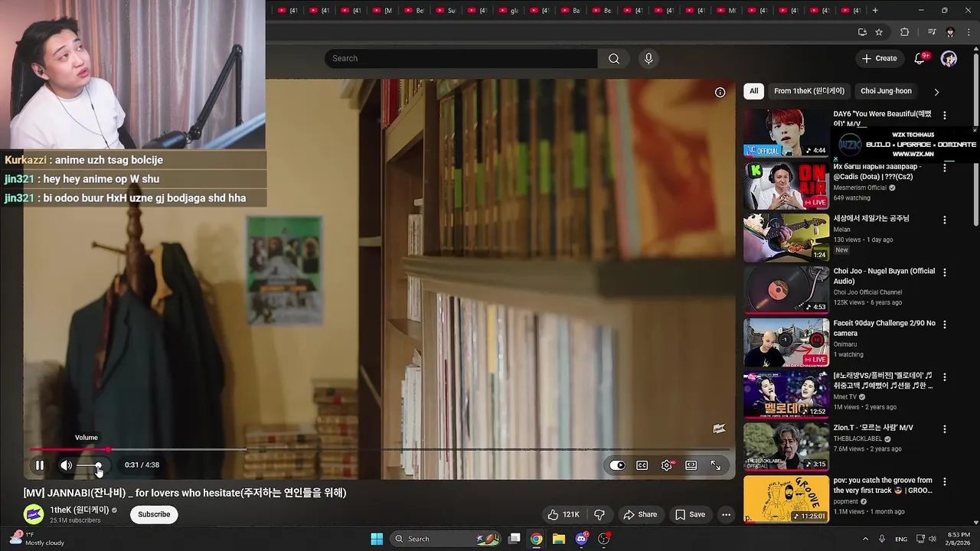Enter full screen mode
The image size is (980, 551).
click(716, 465)
